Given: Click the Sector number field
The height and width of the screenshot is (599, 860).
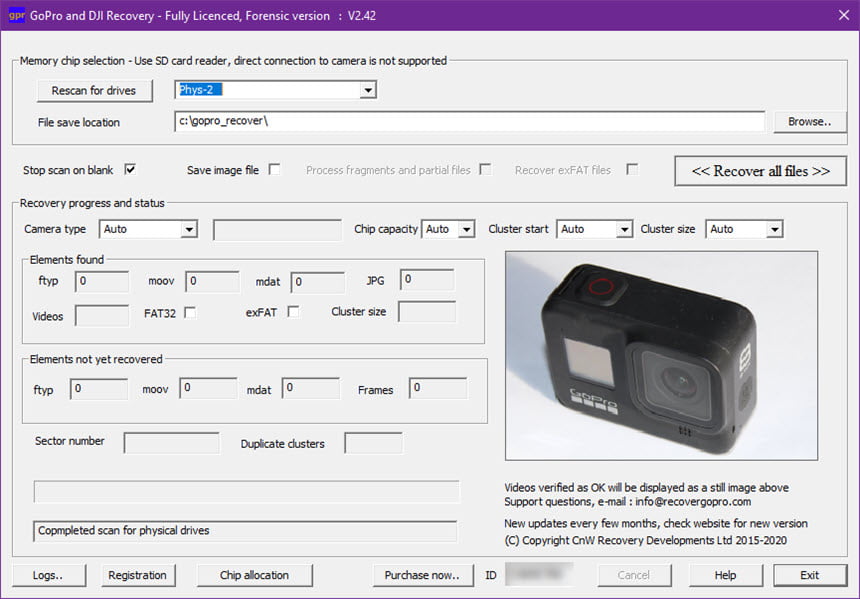Looking at the screenshot, I should pos(172,443).
